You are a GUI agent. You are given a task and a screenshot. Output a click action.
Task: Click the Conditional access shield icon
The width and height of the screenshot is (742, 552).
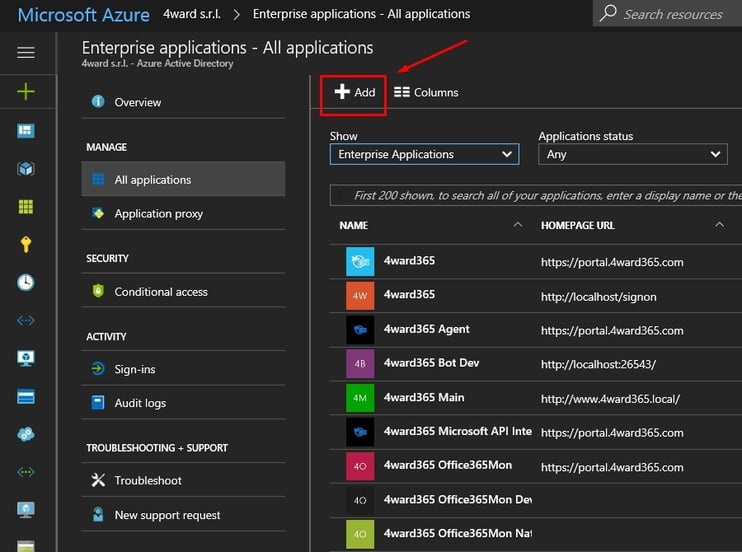pyautogui.click(x=98, y=291)
